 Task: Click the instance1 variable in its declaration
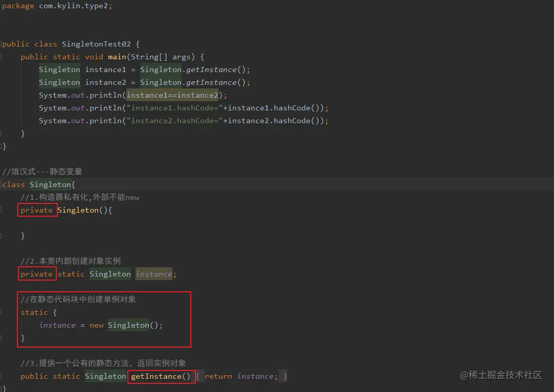105,70
